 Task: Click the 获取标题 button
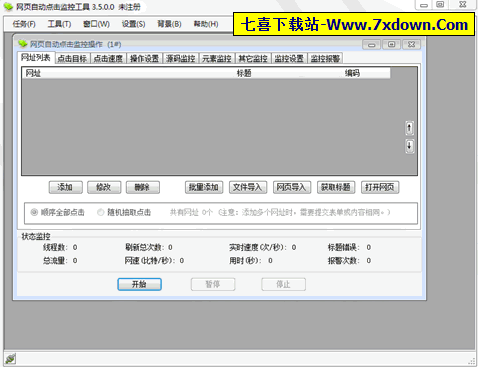coord(336,187)
